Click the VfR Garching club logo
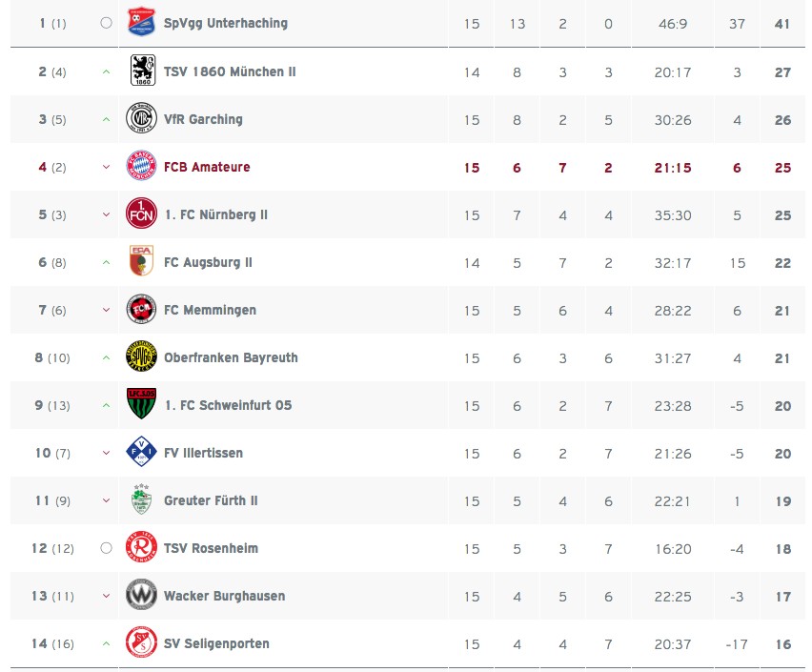Image resolution: width=812 pixels, height=672 pixels. point(141,117)
